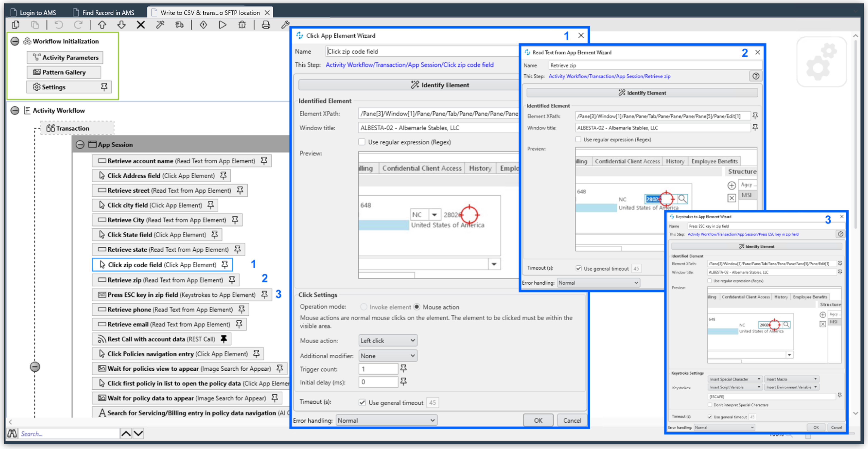
Task: Collapse the App Session group
Action: click(x=80, y=144)
